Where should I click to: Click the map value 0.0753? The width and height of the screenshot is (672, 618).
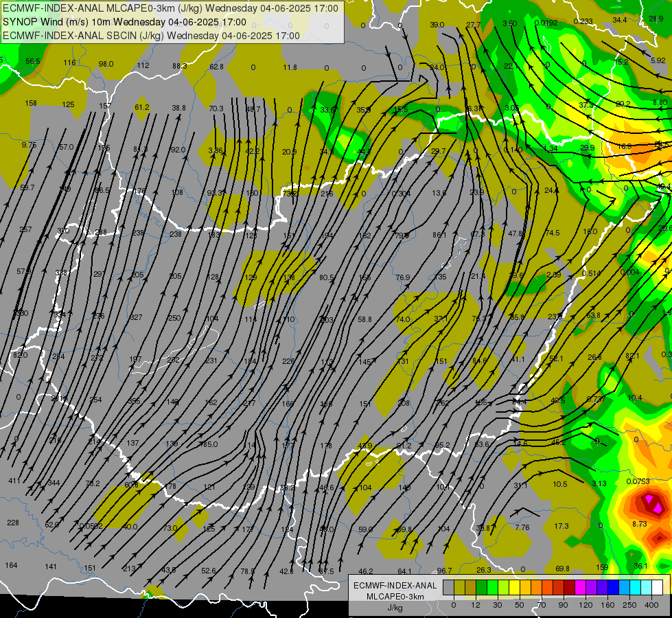638,481
